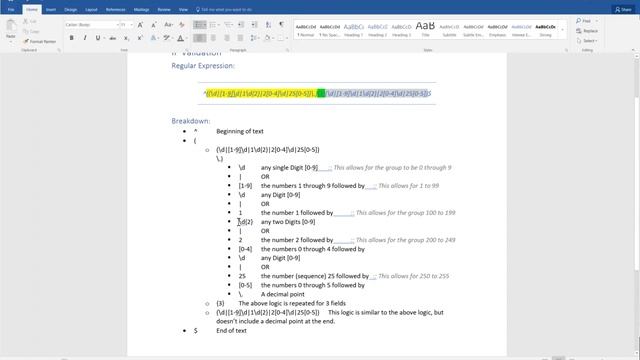The height and width of the screenshot is (360, 640).
Task: Switch to the Review tab
Action: point(164,9)
